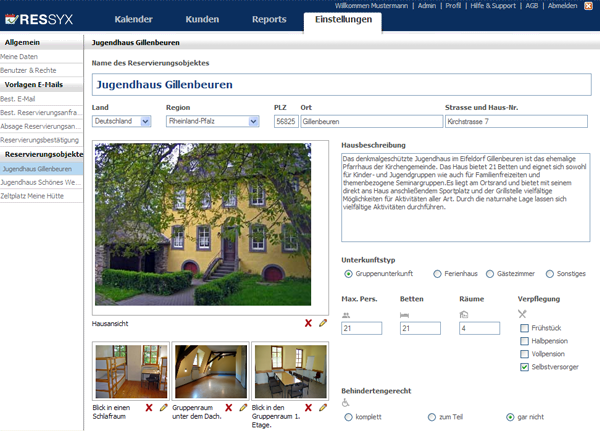Click the Abmelden link
The image size is (600, 431).
point(561,6)
